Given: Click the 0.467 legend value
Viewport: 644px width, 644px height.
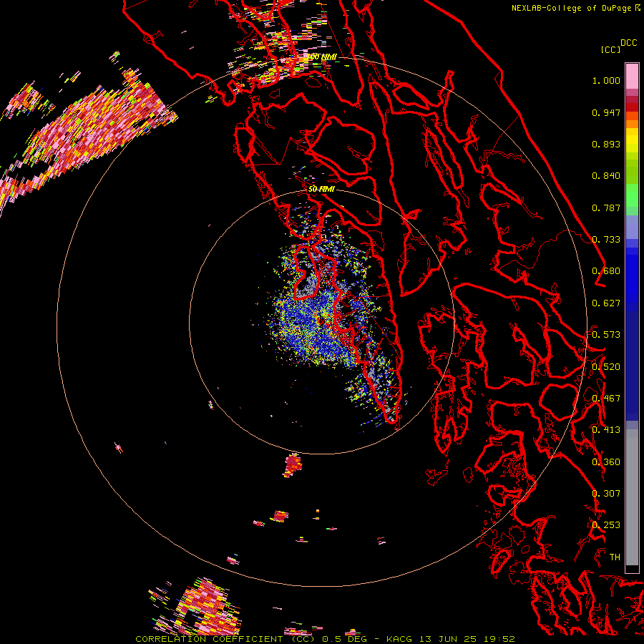Looking at the screenshot, I should 606,399.
